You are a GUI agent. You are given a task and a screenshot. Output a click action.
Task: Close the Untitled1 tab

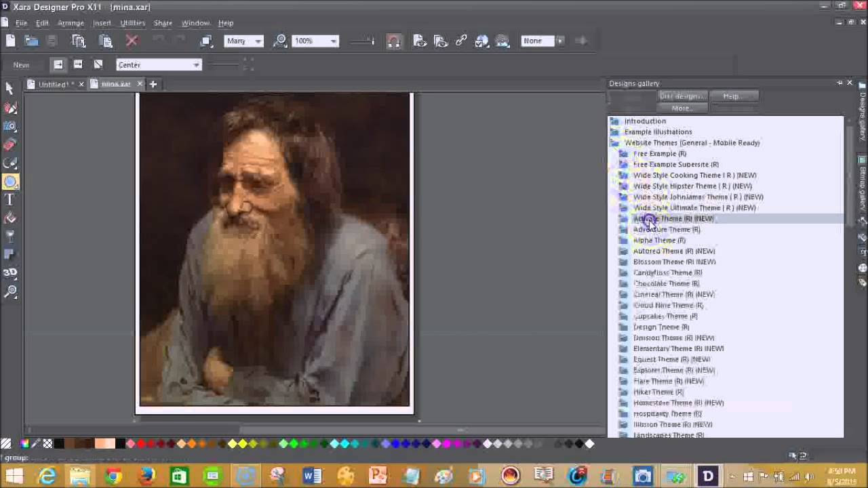click(x=81, y=84)
